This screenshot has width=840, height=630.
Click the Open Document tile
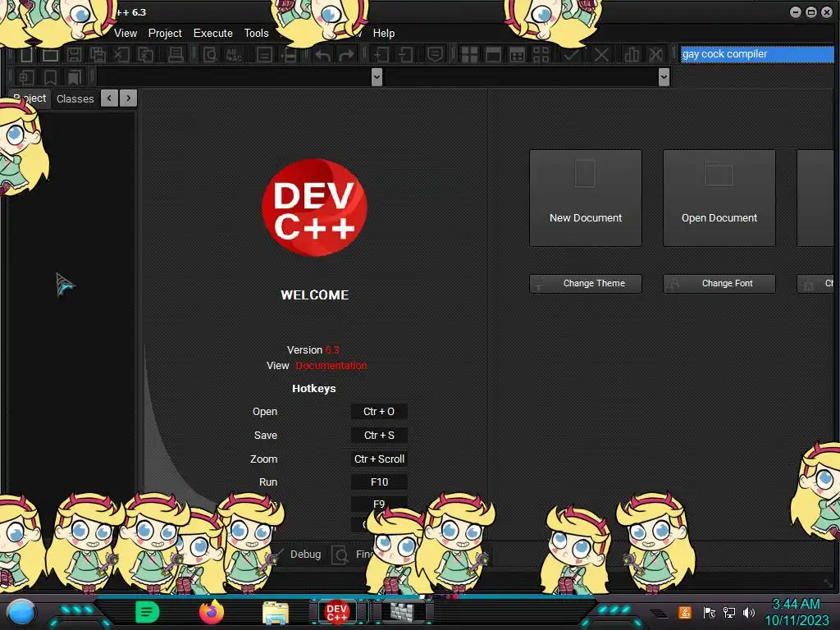pyautogui.click(x=719, y=198)
